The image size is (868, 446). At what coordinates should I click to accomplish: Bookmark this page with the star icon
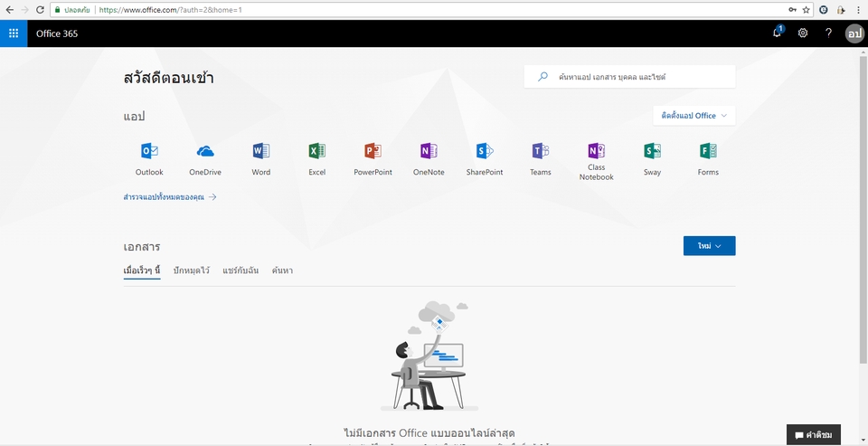click(x=806, y=10)
